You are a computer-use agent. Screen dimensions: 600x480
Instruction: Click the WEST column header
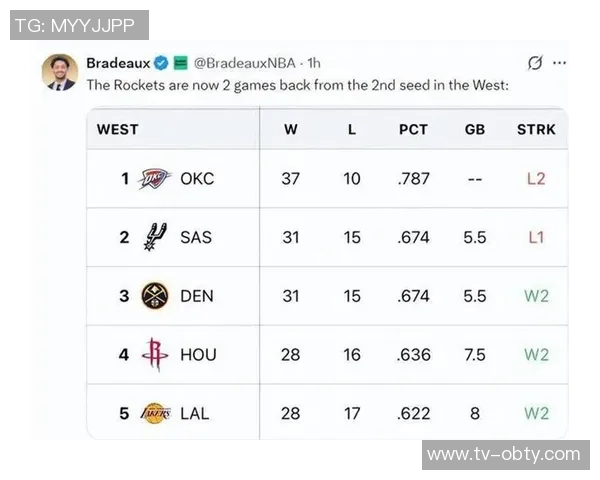(x=118, y=129)
